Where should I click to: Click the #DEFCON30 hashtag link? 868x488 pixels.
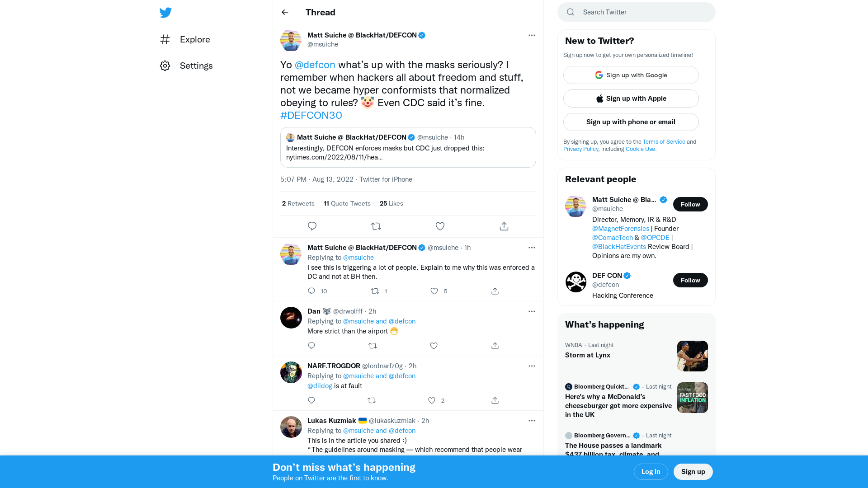pyautogui.click(x=311, y=115)
